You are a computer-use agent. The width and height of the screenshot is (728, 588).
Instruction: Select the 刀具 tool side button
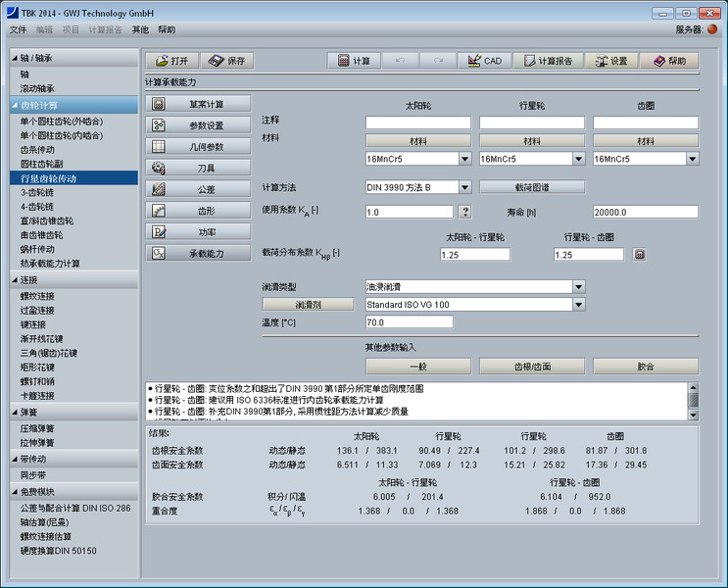pyautogui.click(x=199, y=168)
